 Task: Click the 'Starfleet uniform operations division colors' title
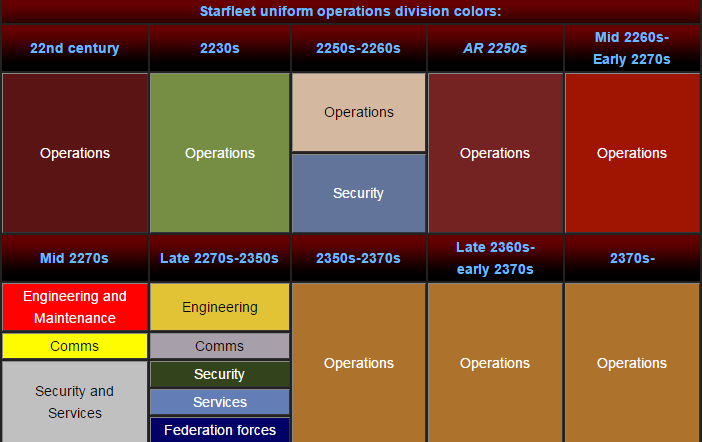coord(350,11)
